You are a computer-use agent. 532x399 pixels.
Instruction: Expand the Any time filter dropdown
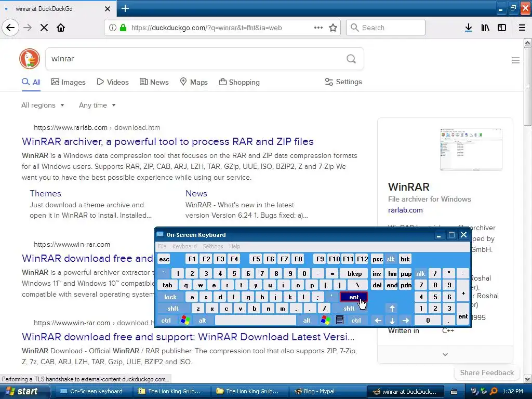pyautogui.click(x=97, y=105)
